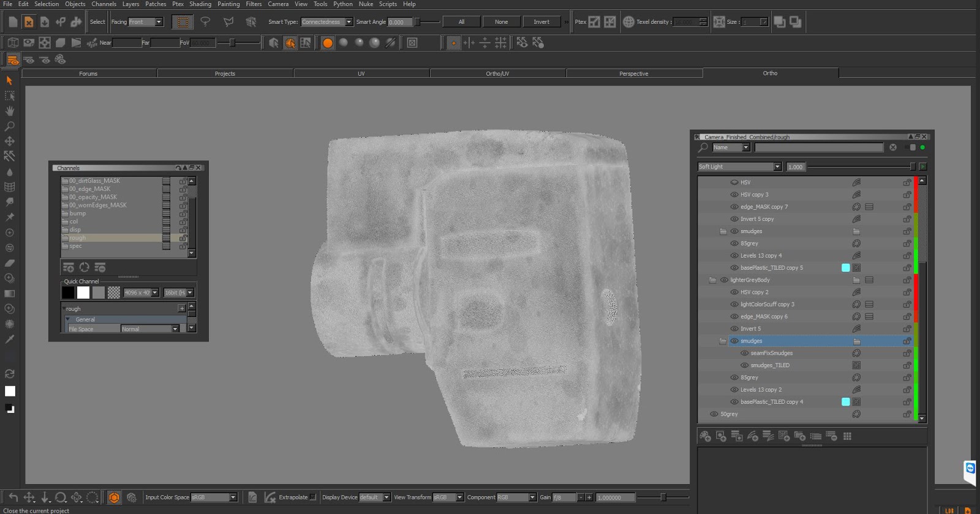Select the Zoom magnifier tool in left toolbar
The width and height of the screenshot is (980, 514).
coord(9,126)
